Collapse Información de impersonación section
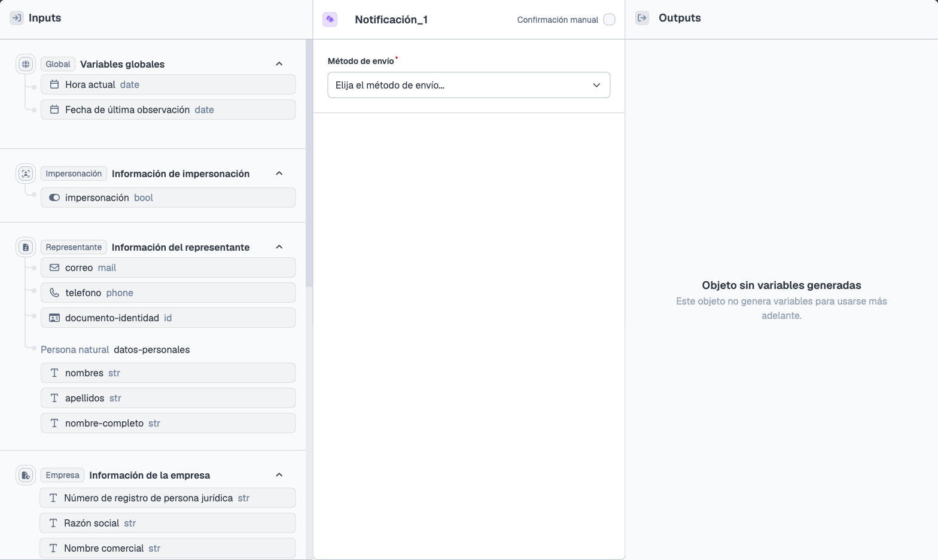The width and height of the screenshot is (938, 560). (x=279, y=174)
